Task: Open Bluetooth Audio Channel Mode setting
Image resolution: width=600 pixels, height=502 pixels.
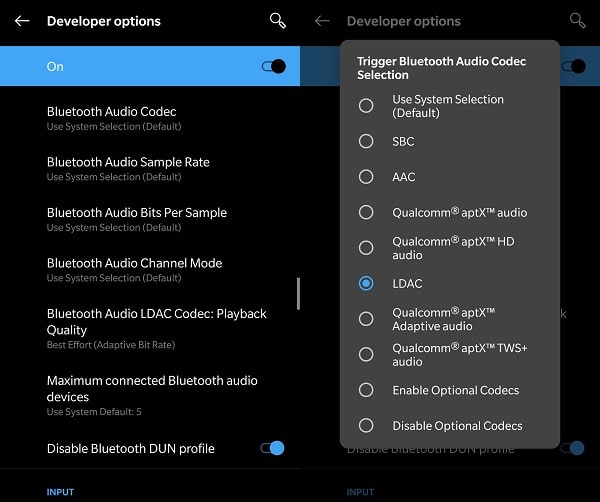Action: click(150, 270)
